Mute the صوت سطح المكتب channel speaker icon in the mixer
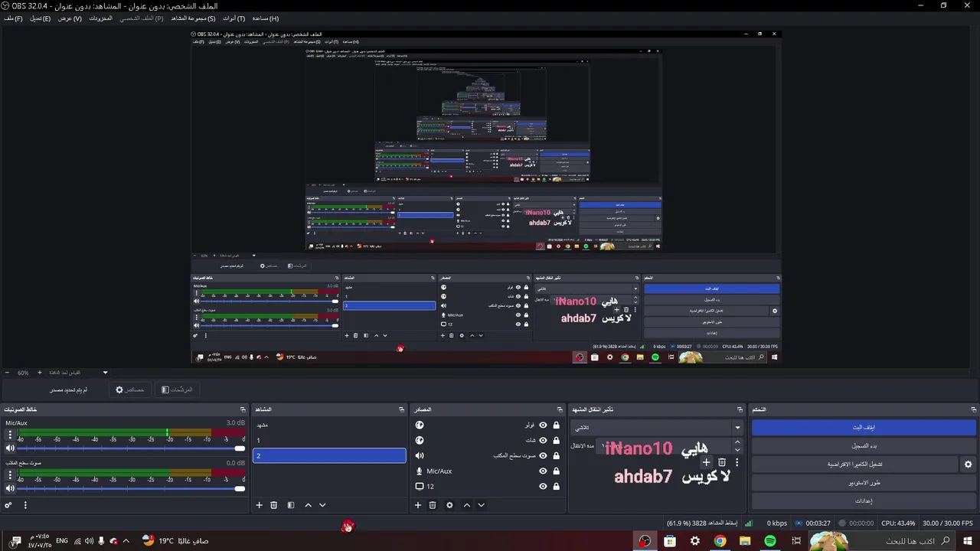 (10, 488)
